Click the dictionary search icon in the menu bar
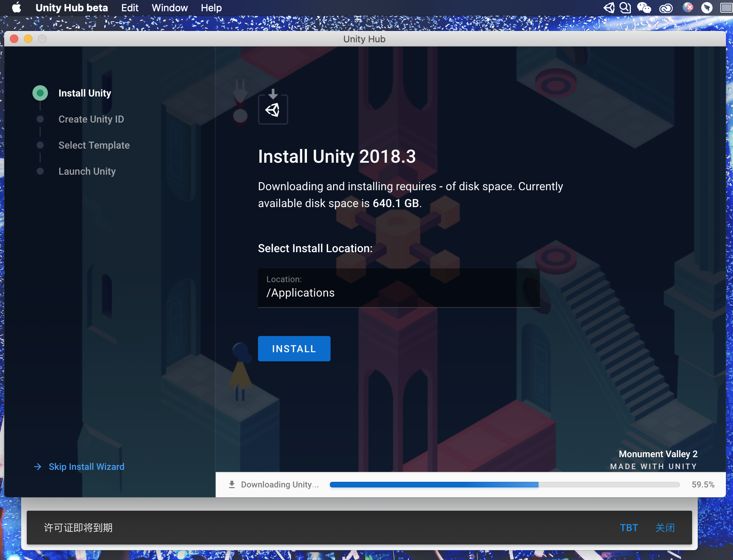733x560 pixels. tap(625, 7)
